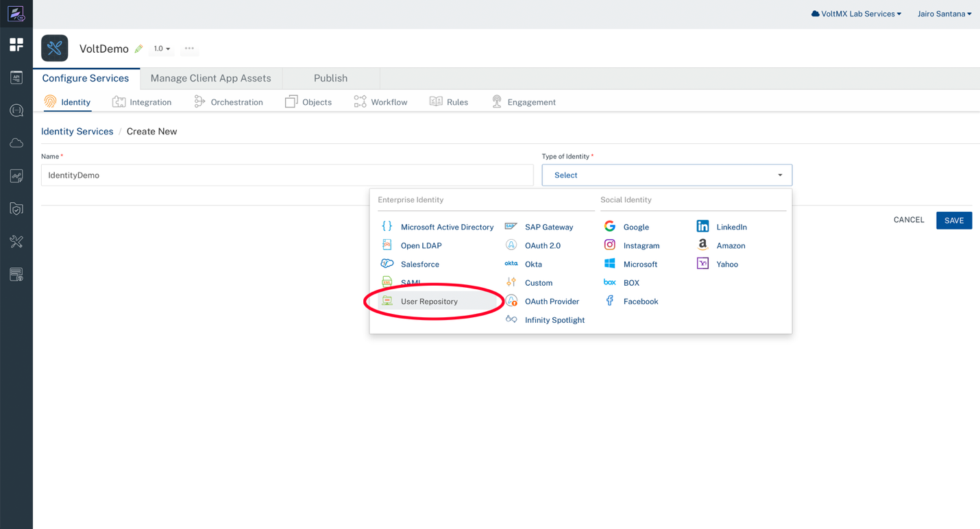
Task: Open the Orchestration sub-tab
Action: point(228,102)
